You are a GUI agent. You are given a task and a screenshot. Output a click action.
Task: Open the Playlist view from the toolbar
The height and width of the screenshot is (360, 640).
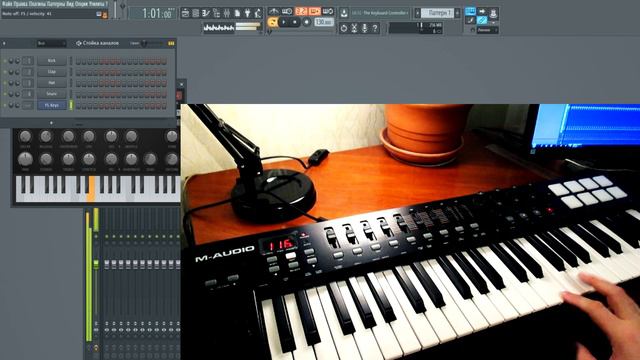[185, 13]
